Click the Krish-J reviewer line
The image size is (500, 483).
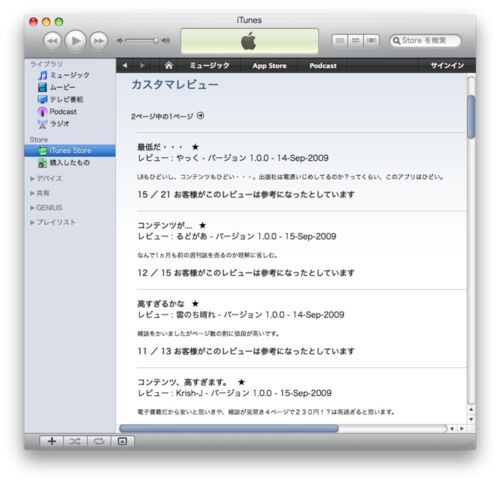click(x=234, y=393)
